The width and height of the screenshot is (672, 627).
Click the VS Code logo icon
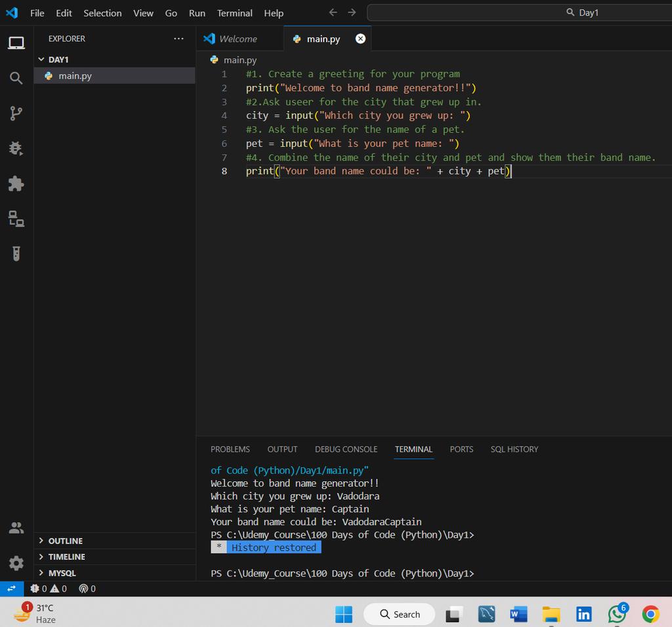tap(12, 13)
